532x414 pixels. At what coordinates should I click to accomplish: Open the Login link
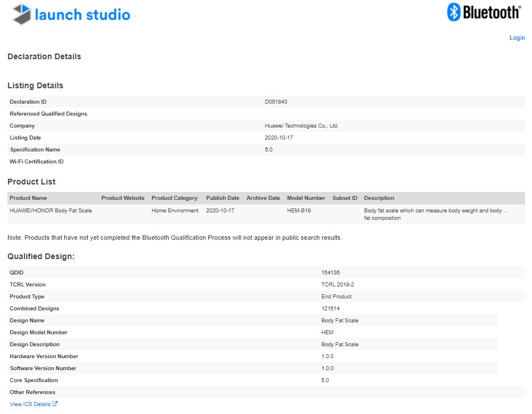click(517, 38)
